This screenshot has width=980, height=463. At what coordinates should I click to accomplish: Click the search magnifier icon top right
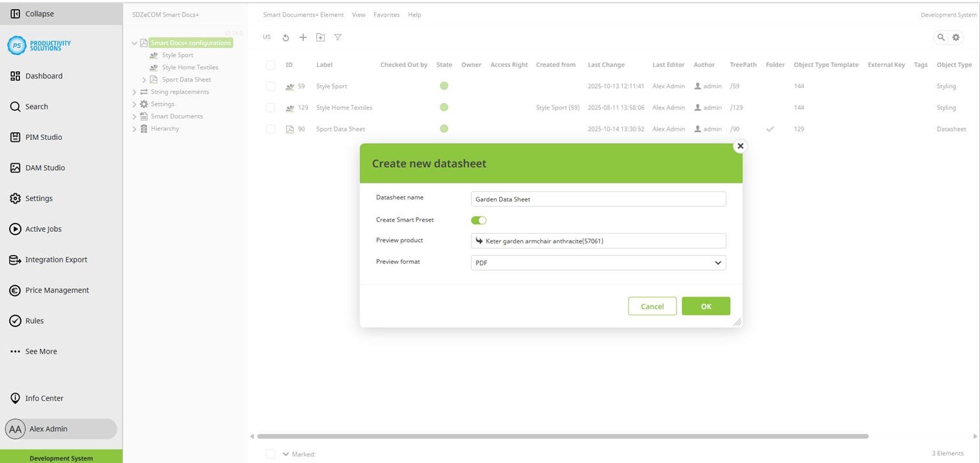coord(941,37)
